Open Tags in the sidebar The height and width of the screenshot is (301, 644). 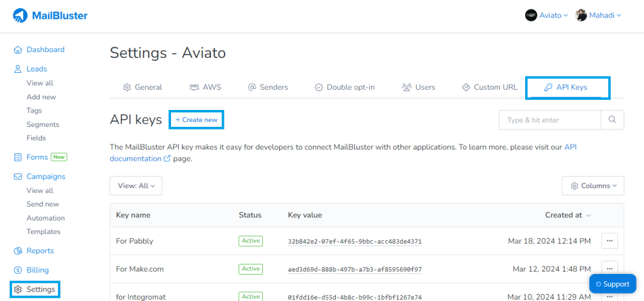click(34, 111)
